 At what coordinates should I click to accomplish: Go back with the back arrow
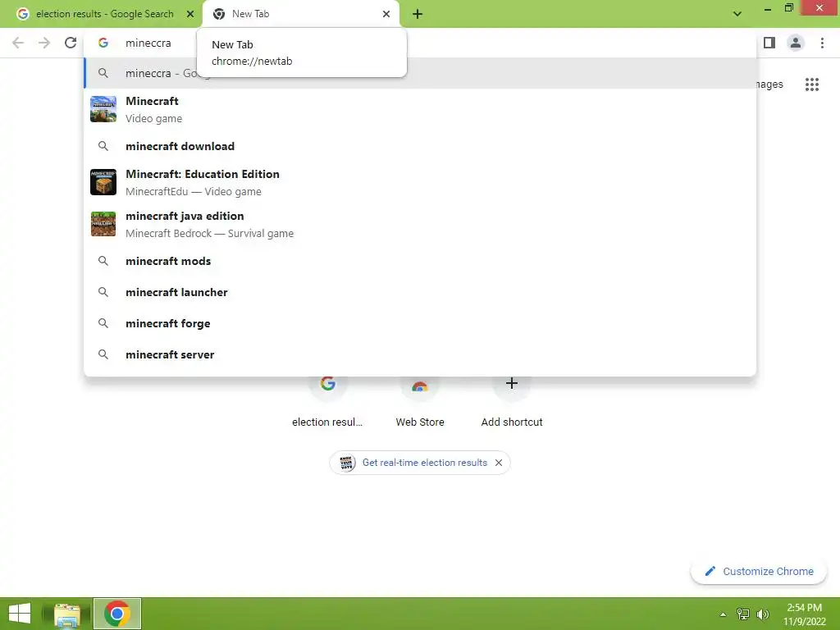(18, 43)
